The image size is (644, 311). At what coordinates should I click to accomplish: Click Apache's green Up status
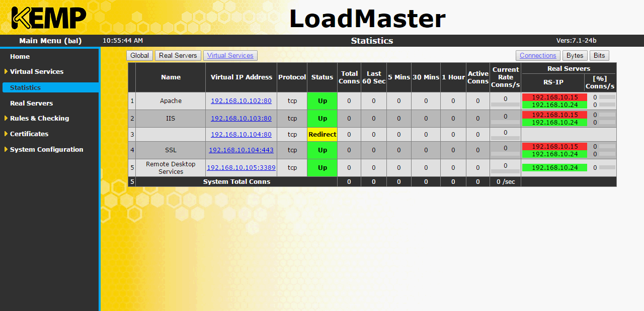pos(322,101)
